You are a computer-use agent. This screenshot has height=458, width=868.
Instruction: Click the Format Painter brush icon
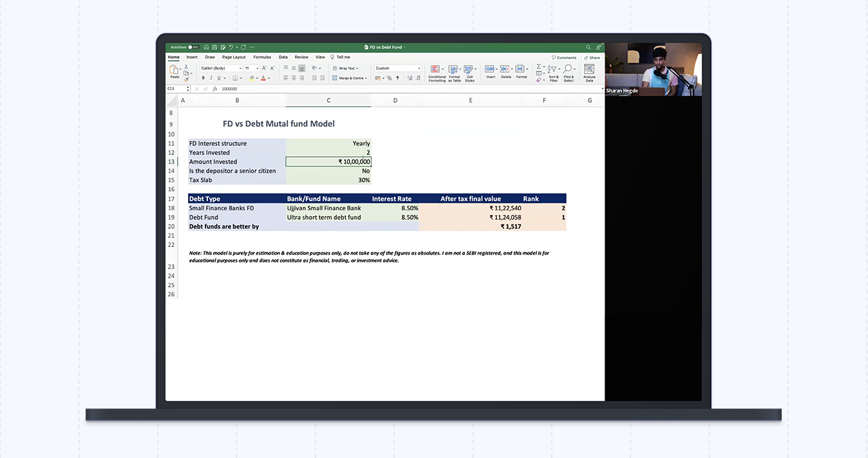pyautogui.click(x=187, y=79)
